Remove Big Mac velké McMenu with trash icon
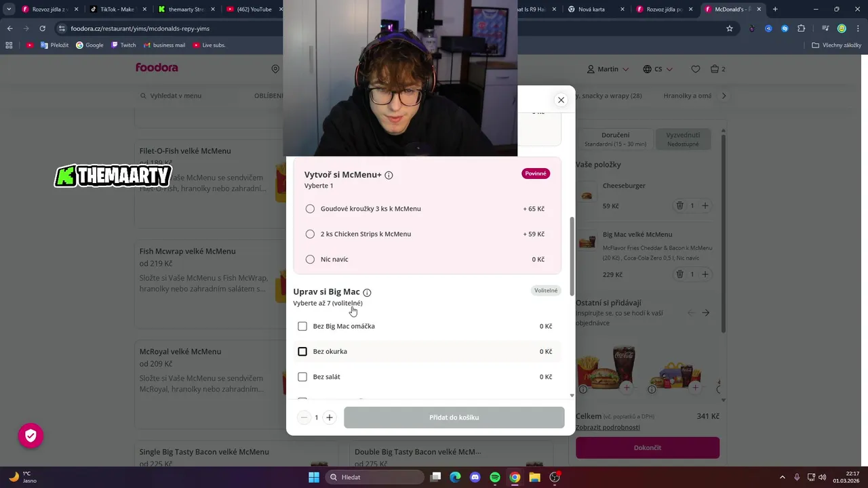The image size is (868, 488). tap(679, 274)
